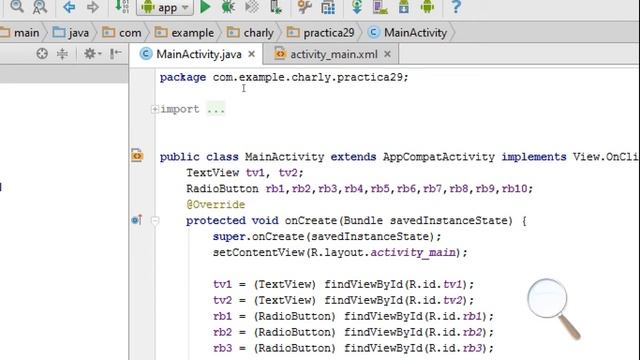Click AppCompatActivity in class declaration
The height and width of the screenshot is (360, 640).
click(439, 157)
